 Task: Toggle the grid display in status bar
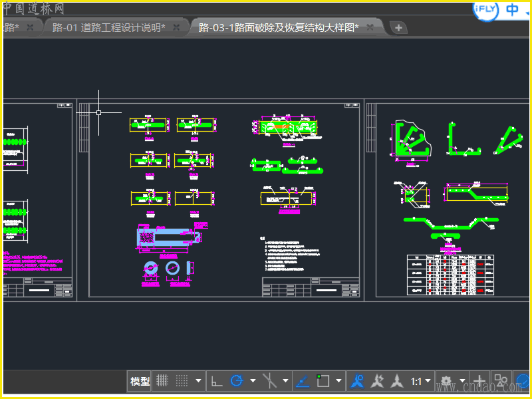162,381
